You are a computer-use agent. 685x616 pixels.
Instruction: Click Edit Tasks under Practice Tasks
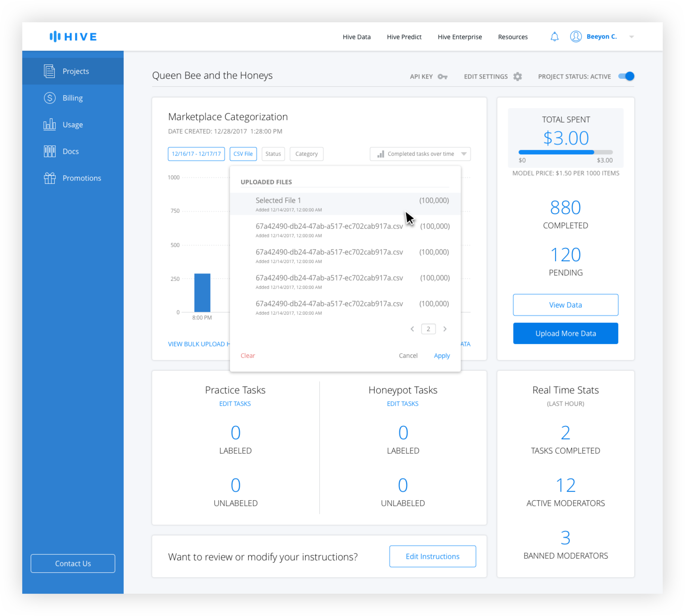click(235, 404)
